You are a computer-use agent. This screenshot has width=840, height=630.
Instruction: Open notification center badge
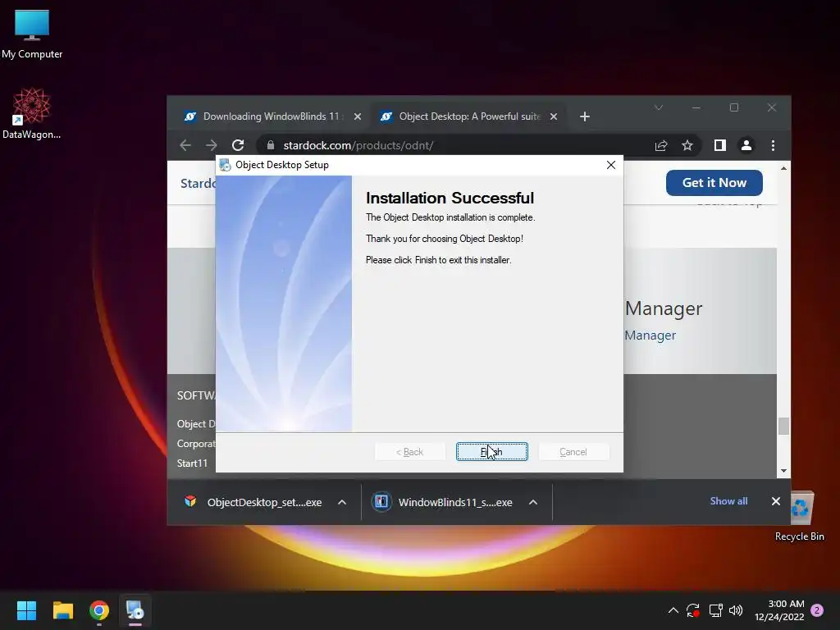pos(817,610)
